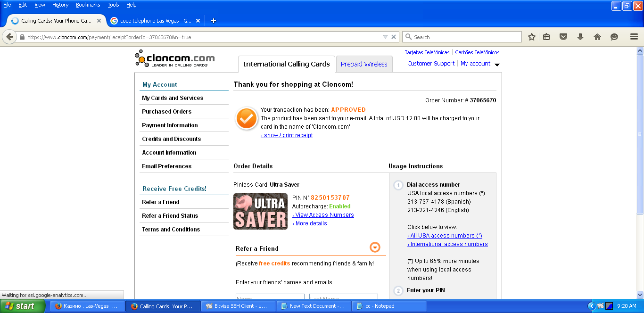Open a new tab with the plus button

[214, 21]
